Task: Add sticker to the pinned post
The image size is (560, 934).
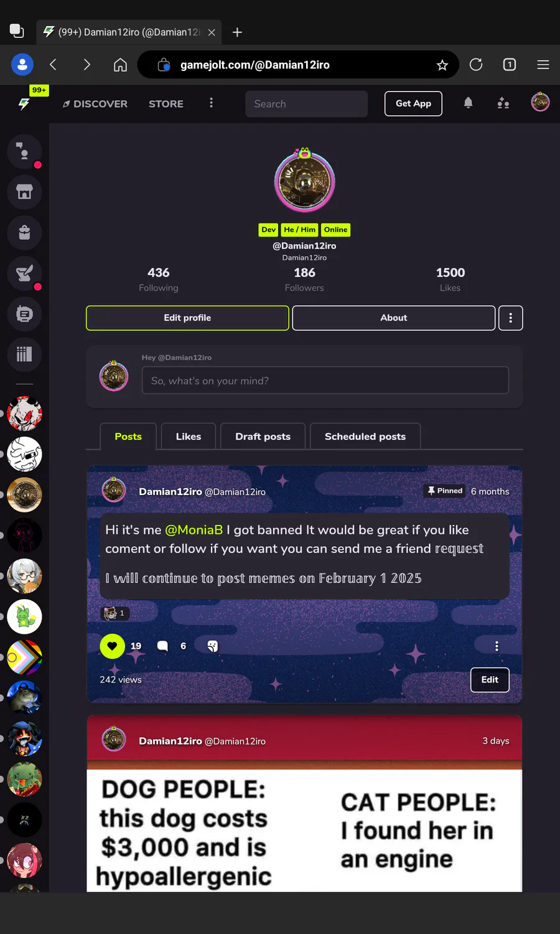Action: [x=212, y=646]
